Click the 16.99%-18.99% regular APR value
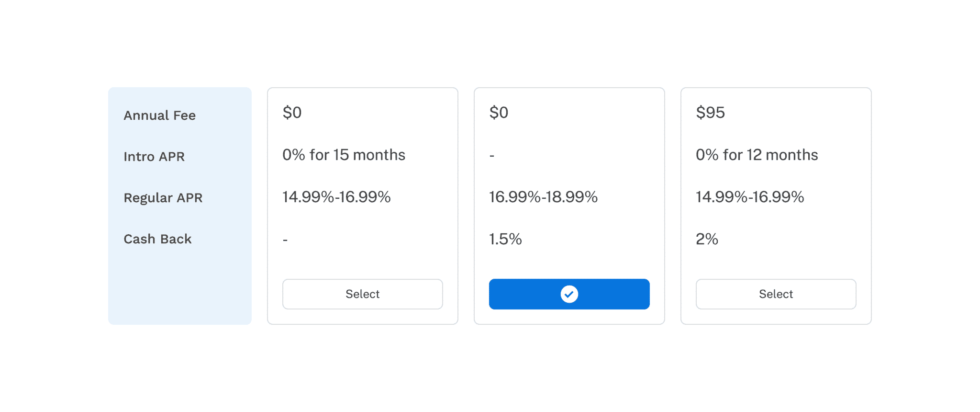Image resolution: width=980 pixels, height=412 pixels. tap(543, 197)
